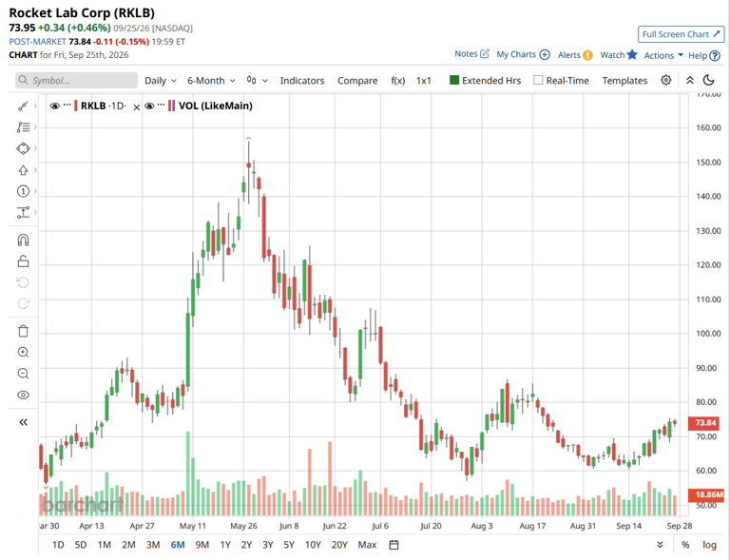Click the Full Screen Chart button
This screenshot has height=560, width=730.
click(682, 34)
